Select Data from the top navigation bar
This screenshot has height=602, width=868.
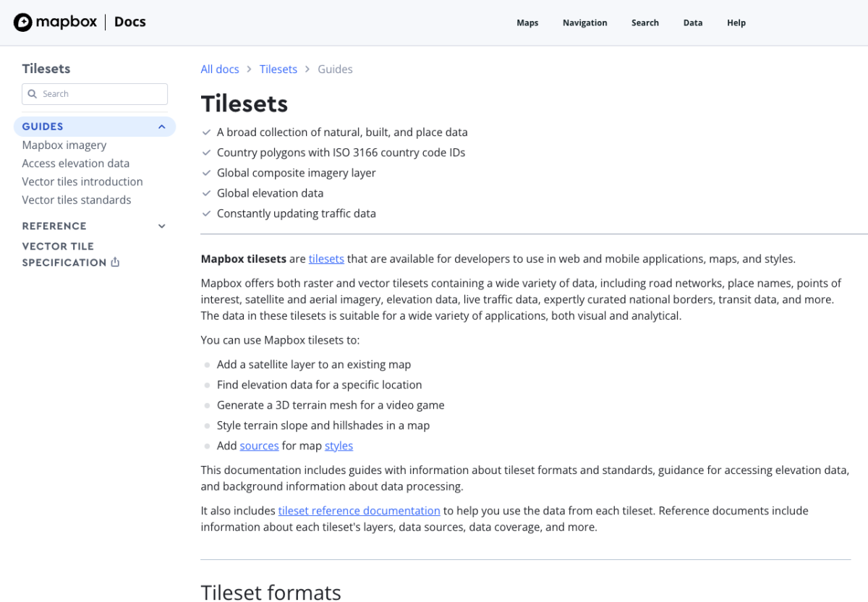point(692,22)
